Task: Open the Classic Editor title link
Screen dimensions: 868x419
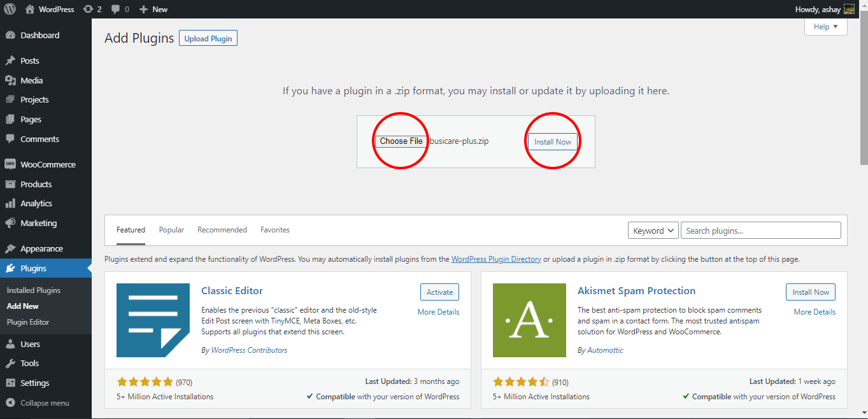Action: coord(232,291)
